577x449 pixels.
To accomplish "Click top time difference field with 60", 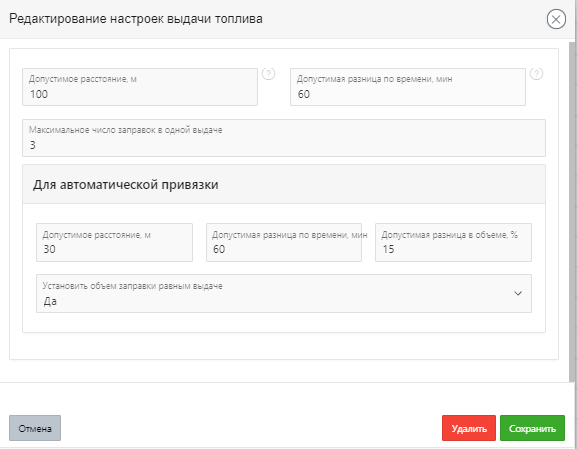I will (408, 87).
